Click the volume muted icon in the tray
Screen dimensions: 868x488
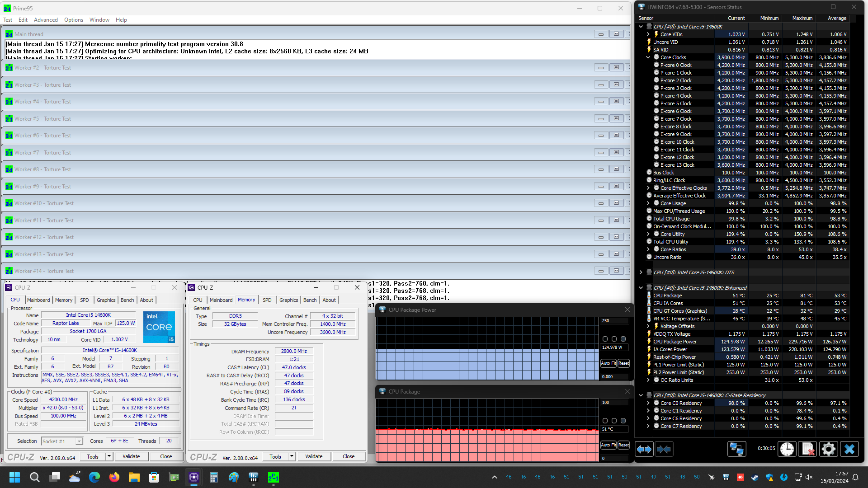pyautogui.click(x=809, y=477)
